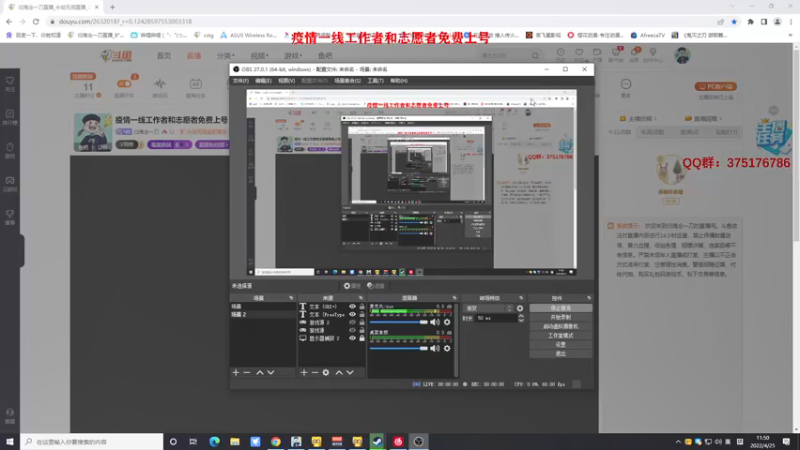Click the stop streaming button in controls

coord(561,308)
